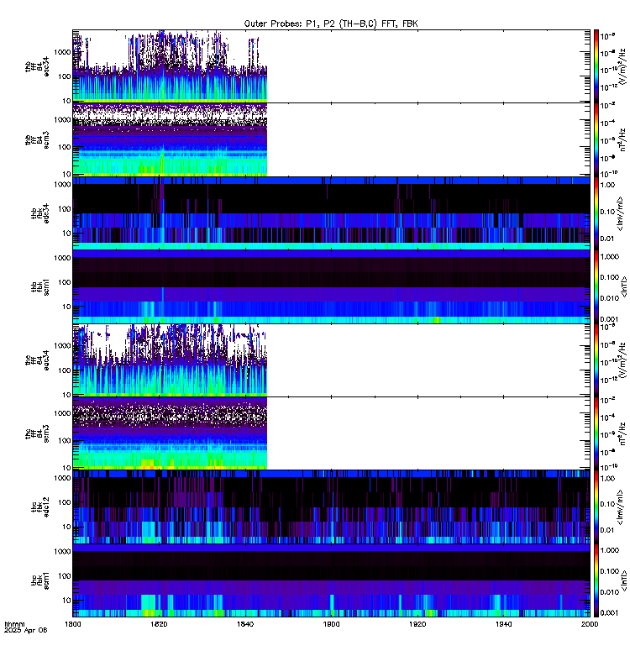This screenshot has height=672, width=630.
Task: Click the color bar beside thc edc12 panel
Action: coord(596,507)
